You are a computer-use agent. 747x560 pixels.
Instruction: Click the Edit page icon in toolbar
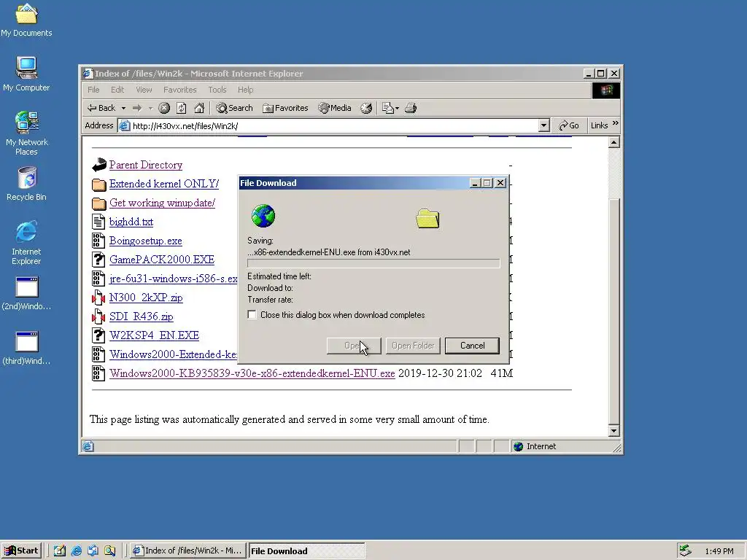point(388,108)
